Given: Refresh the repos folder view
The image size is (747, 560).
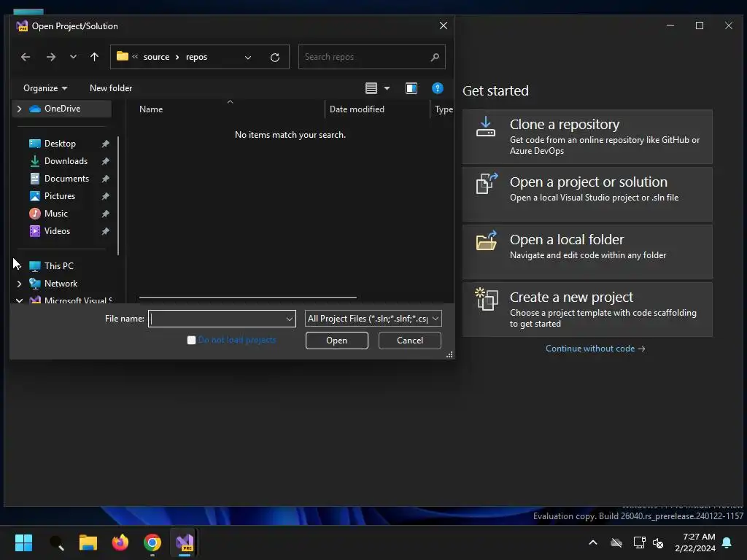Looking at the screenshot, I should (275, 57).
